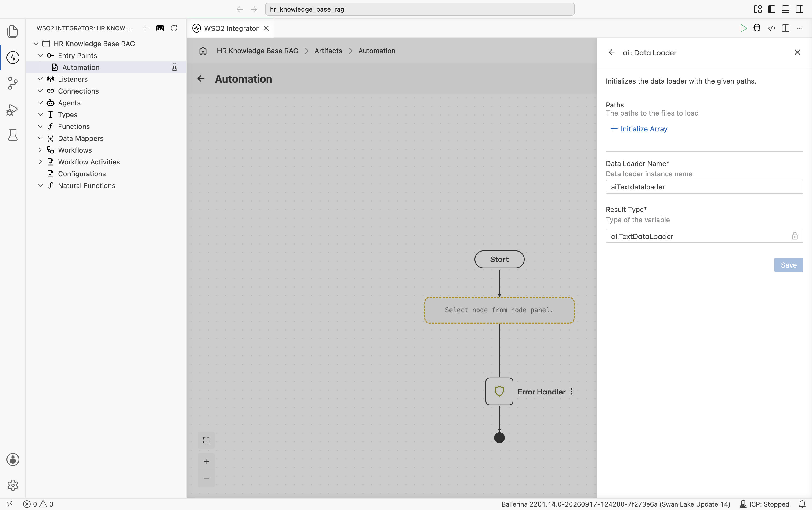
Task: Collapse the HR Knowledge Base RAG project node
Action: pos(36,44)
